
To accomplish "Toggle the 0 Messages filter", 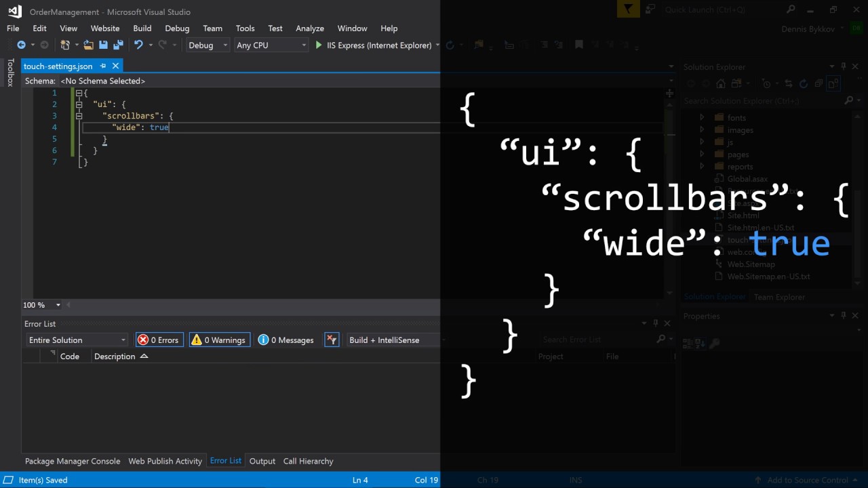I will click(x=286, y=340).
